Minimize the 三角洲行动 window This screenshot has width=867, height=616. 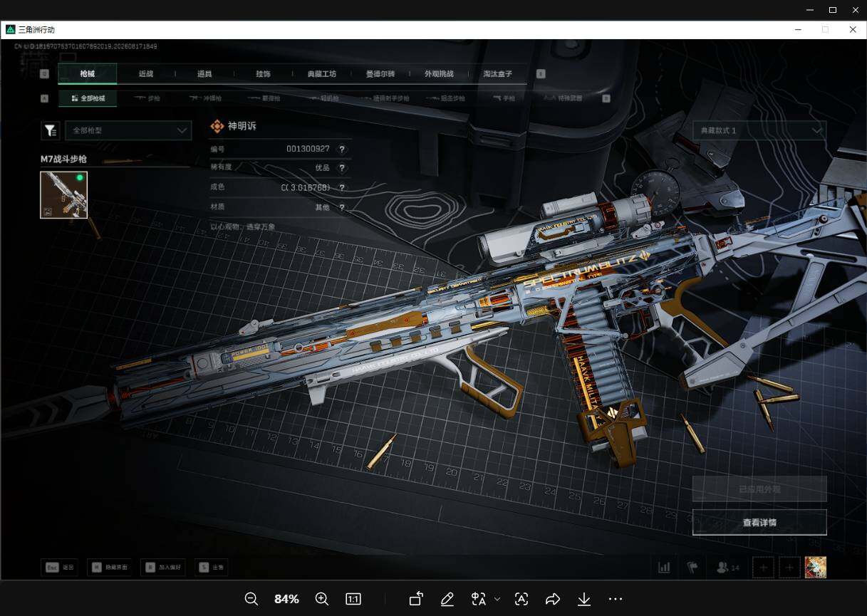[798, 30]
